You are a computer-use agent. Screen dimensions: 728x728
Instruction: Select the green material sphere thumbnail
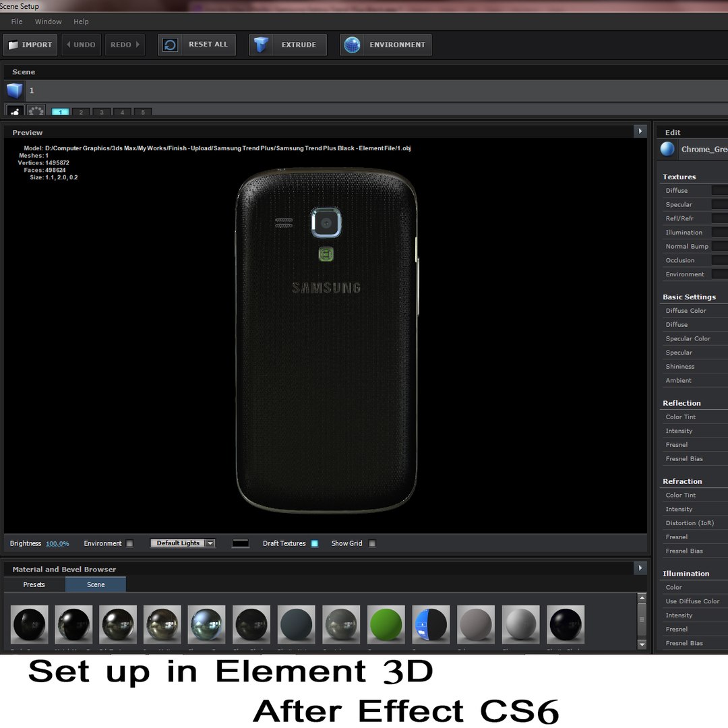pyautogui.click(x=386, y=624)
